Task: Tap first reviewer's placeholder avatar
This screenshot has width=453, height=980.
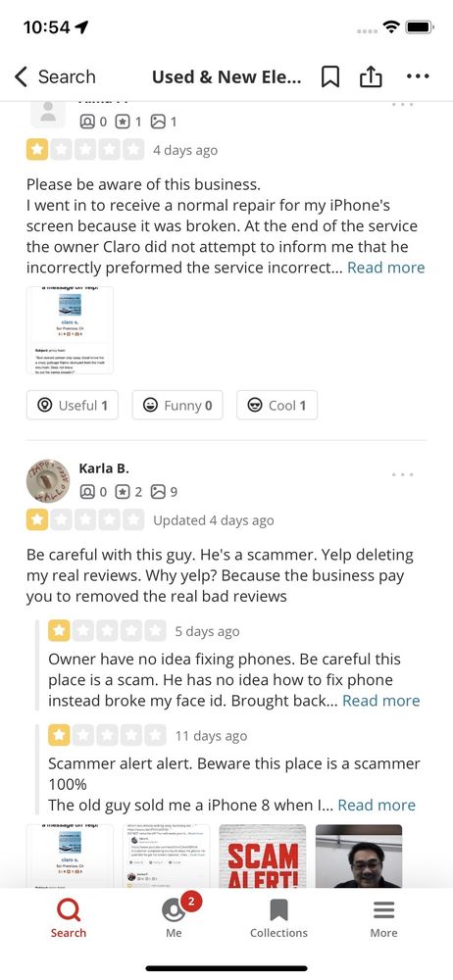Action: tap(47, 113)
